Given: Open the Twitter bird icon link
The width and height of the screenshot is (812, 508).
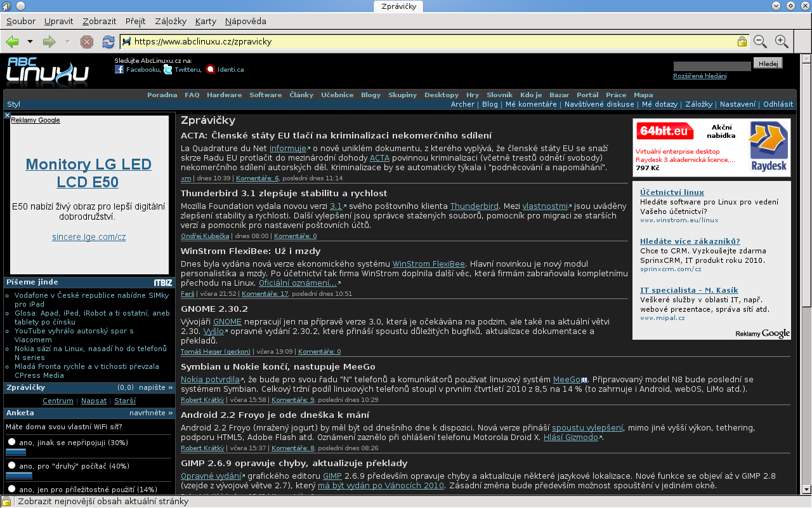Looking at the screenshot, I should tap(168, 69).
